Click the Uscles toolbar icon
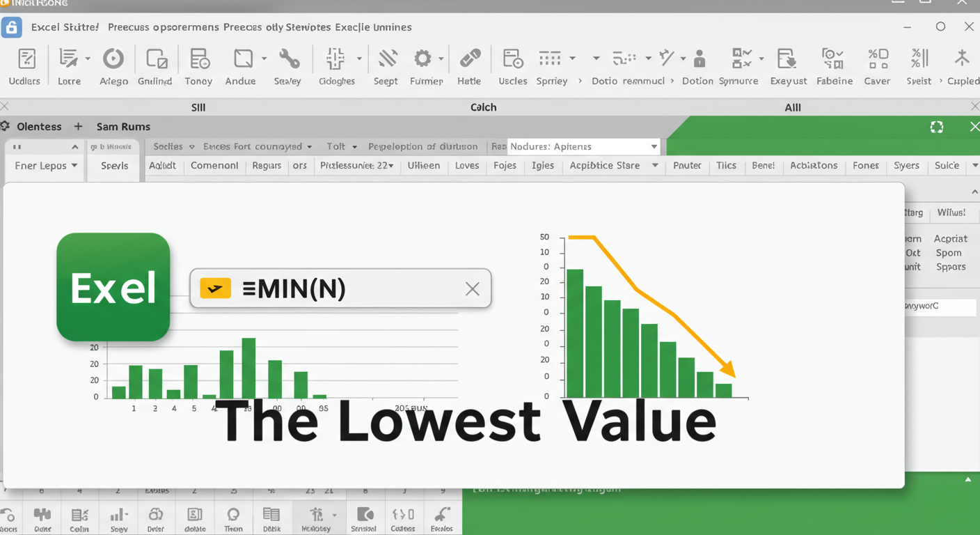 click(x=513, y=59)
